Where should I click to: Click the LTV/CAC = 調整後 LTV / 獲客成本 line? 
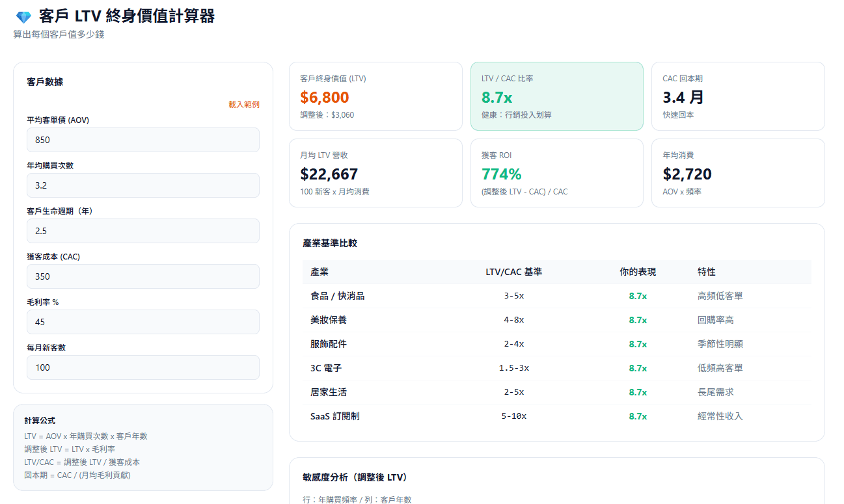coord(82,462)
